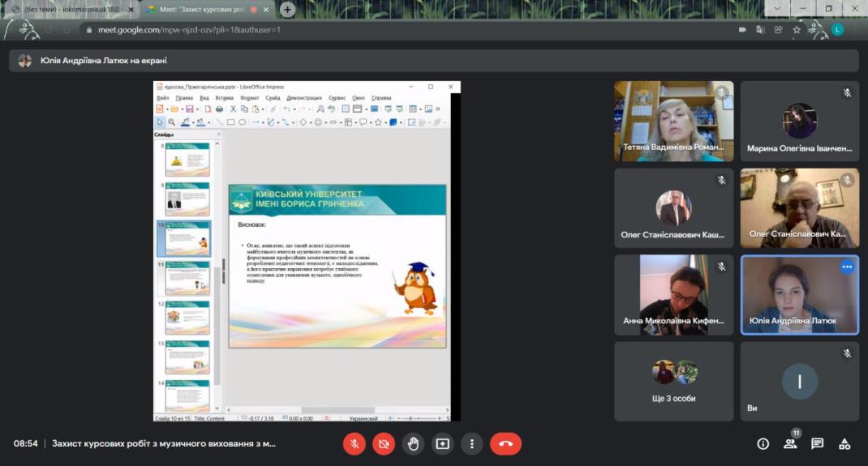The width and height of the screenshot is (868, 466).
Task: Leave the call with red hang-up button
Action: [505, 443]
